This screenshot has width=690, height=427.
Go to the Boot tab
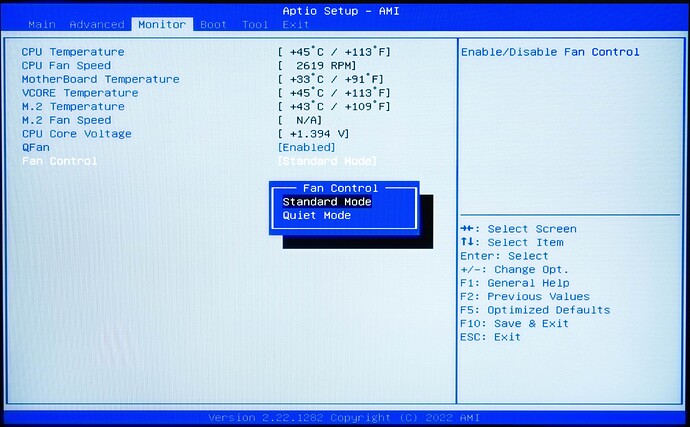point(213,24)
